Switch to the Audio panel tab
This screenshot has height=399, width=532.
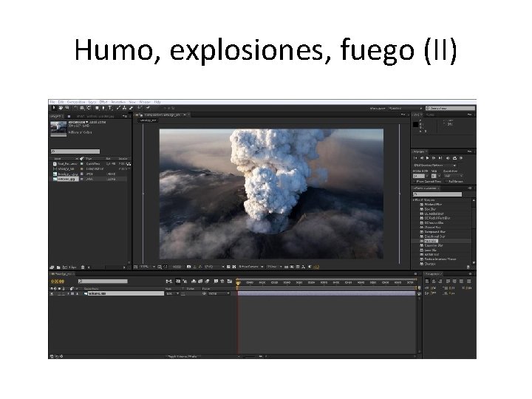point(430,115)
